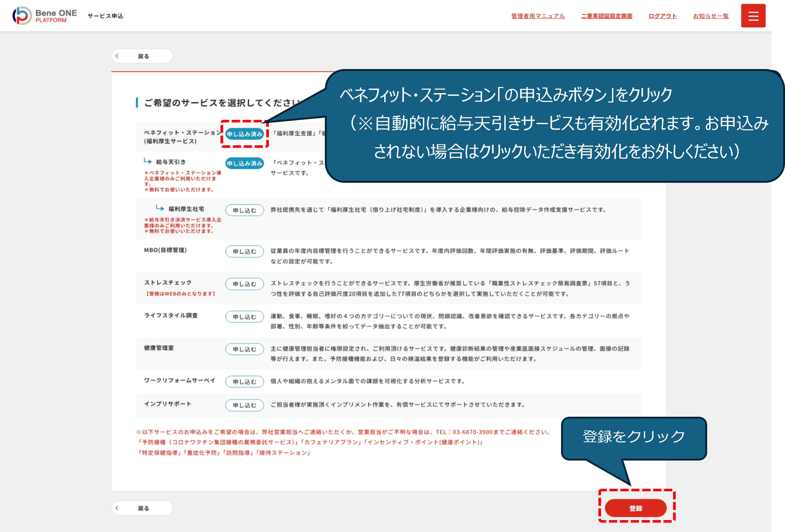
Task: Click サービス申込 header label
Action: [x=105, y=16]
